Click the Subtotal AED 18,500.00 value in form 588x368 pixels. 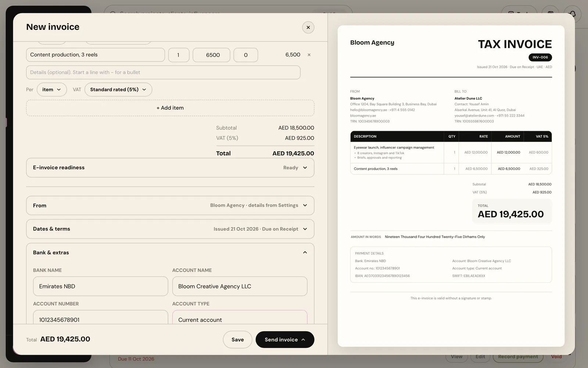tap(296, 128)
